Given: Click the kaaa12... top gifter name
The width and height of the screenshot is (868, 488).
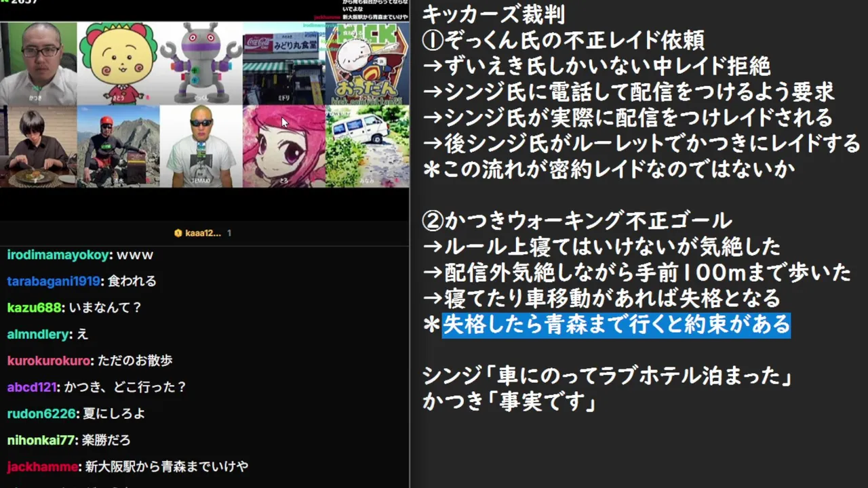Looking at the screenshot, I should point(203,233).
